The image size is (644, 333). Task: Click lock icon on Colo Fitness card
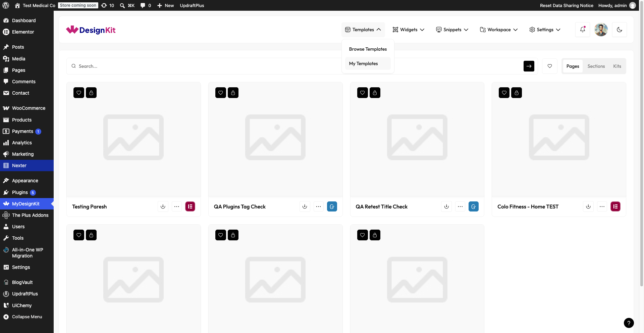[x=517, y=93]
